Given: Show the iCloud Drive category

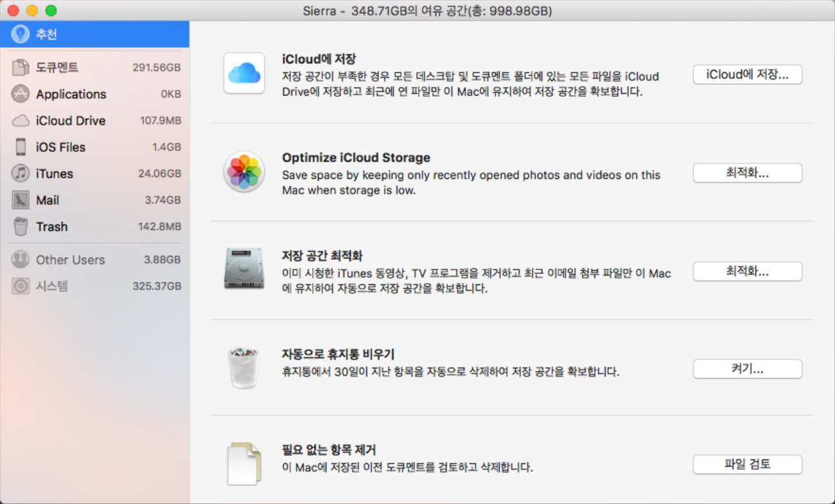Looking at the screenshot, I should point(94,121).
